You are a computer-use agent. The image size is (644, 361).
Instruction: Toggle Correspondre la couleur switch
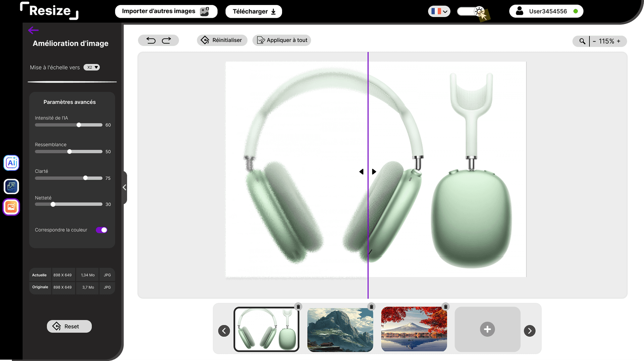(x=101, y=230)
